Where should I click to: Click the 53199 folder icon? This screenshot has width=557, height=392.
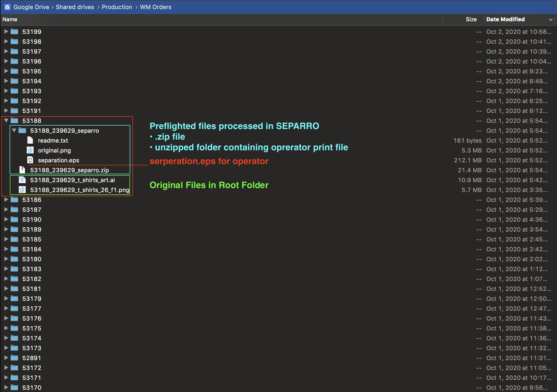(x=14, y=32)
